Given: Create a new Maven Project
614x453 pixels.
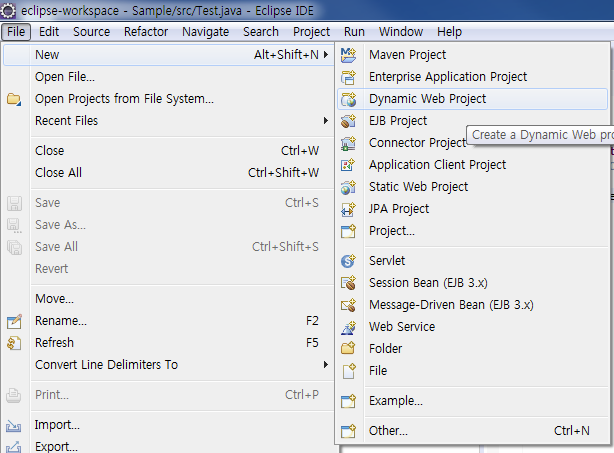Looking at the screenshot, I should click(472, 55).
